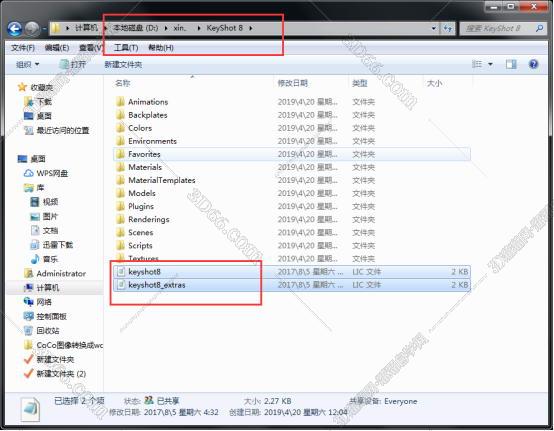This screenshot has height=431, width=554.
Task: Click the 文档 library icon
Action: coord(34,230)
